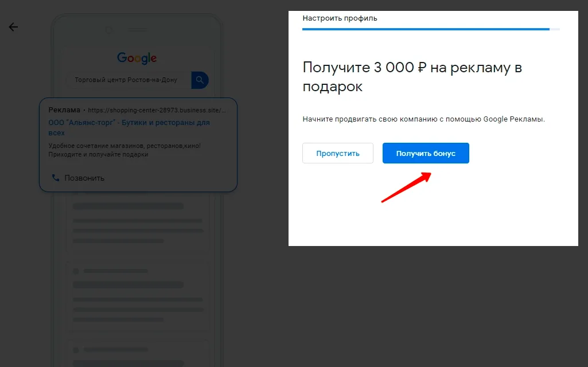This screenshot has width=588, height=367.
Task: Click the Получите 3 000 ₽ на рекламу title
Action: click(x=412, y=77)
